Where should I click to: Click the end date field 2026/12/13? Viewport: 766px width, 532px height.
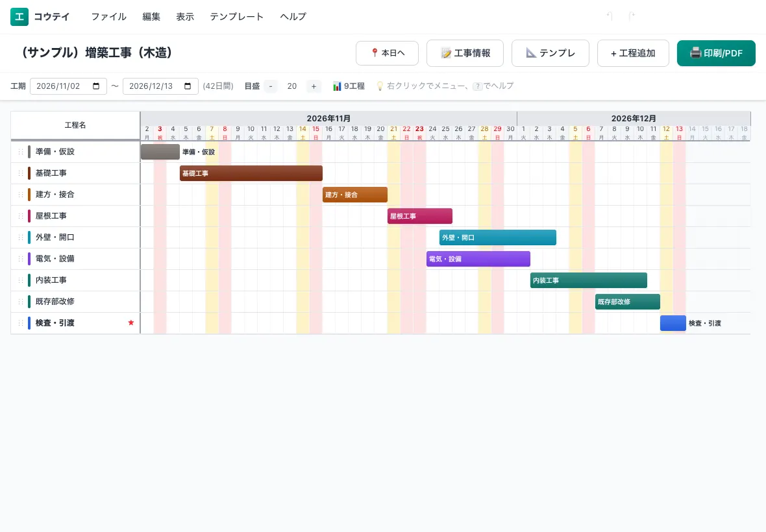[160, 86]
